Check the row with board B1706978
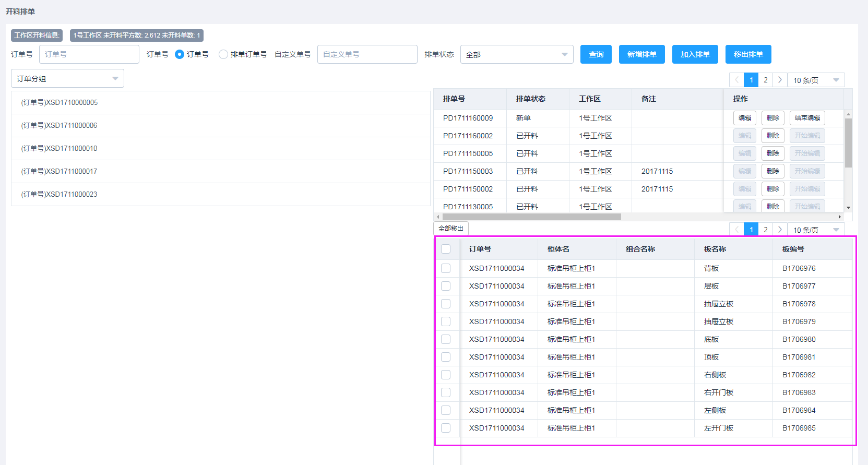This screenshot has height=465, width=868. click(x=446, y=304)
